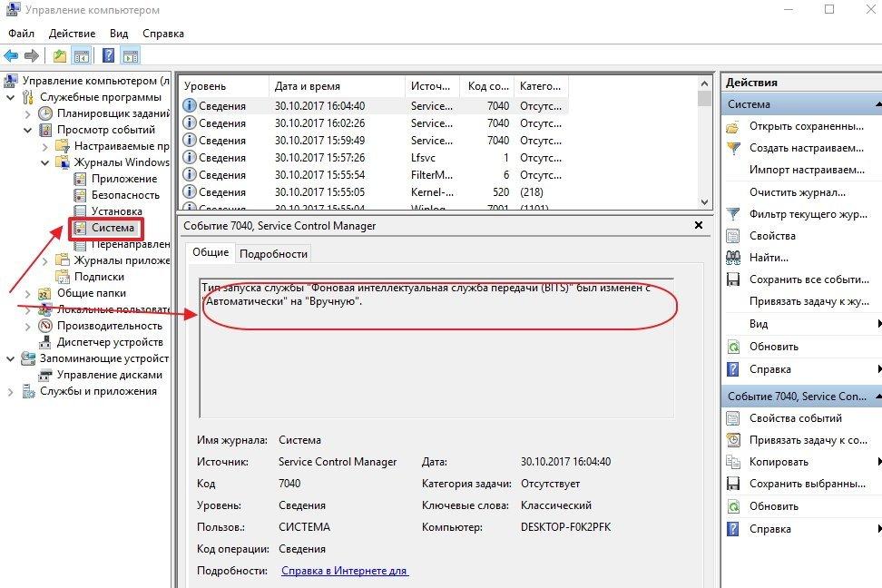Open the Вид menu in menu bar

(x=119, y=34)
